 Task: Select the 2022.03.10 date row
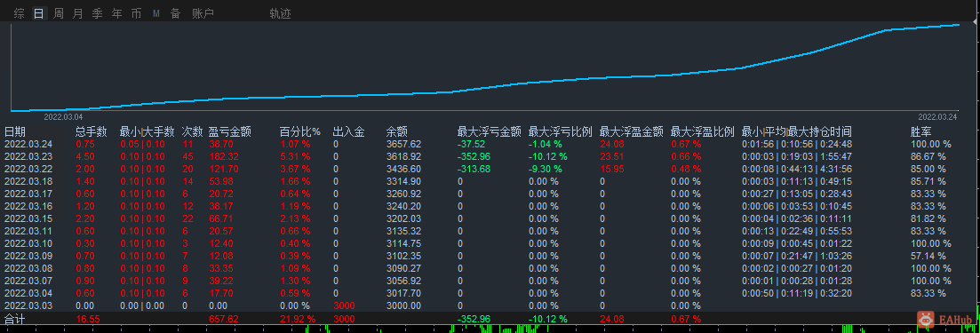coord(28,243)
